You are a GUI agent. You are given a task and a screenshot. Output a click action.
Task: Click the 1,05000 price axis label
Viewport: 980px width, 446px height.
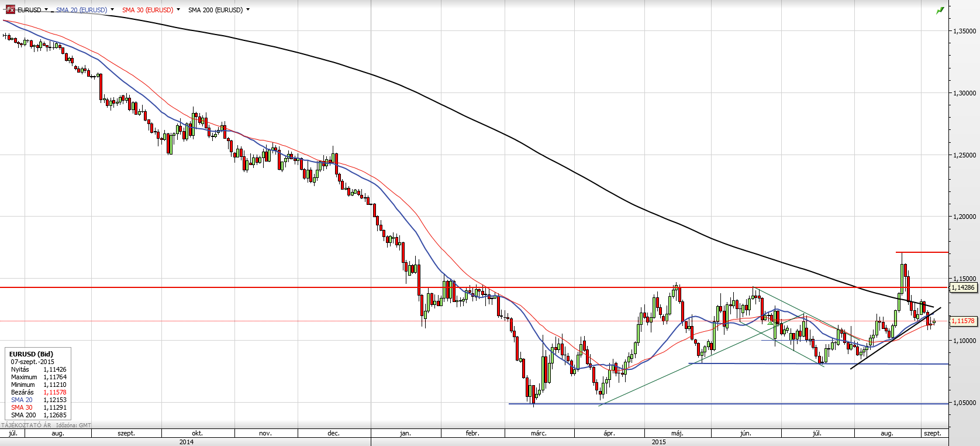point(964,403)
